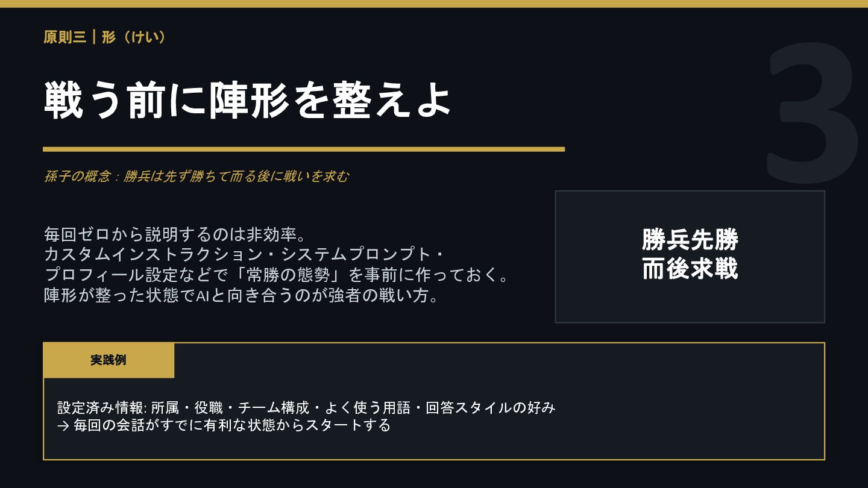
Task: Click the quote text 而後求戦
Action: point(690,269)
